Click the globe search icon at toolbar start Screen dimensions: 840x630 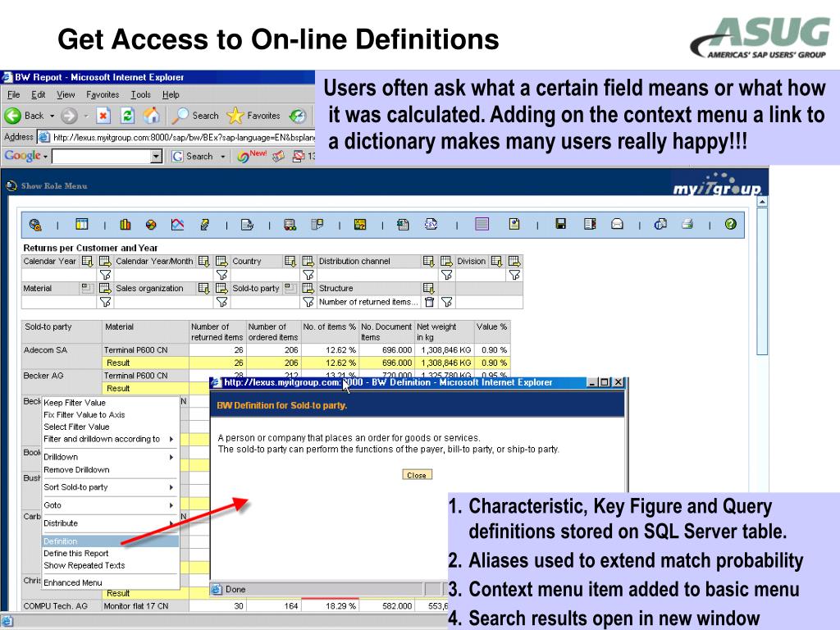pos(35,225)
